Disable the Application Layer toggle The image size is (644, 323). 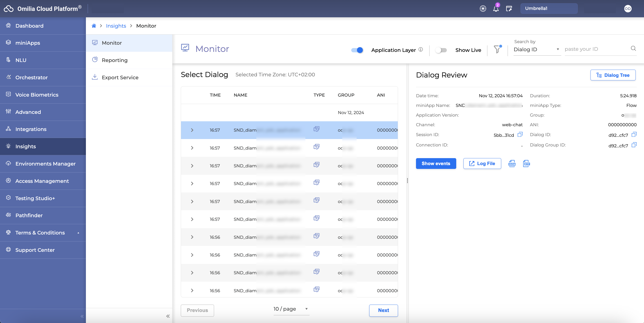tap(357, 50)
